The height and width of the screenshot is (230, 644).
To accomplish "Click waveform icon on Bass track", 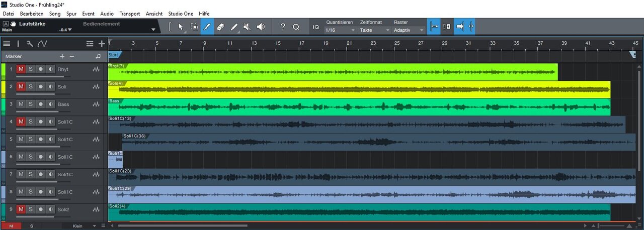I will click(x=97, y=104).
